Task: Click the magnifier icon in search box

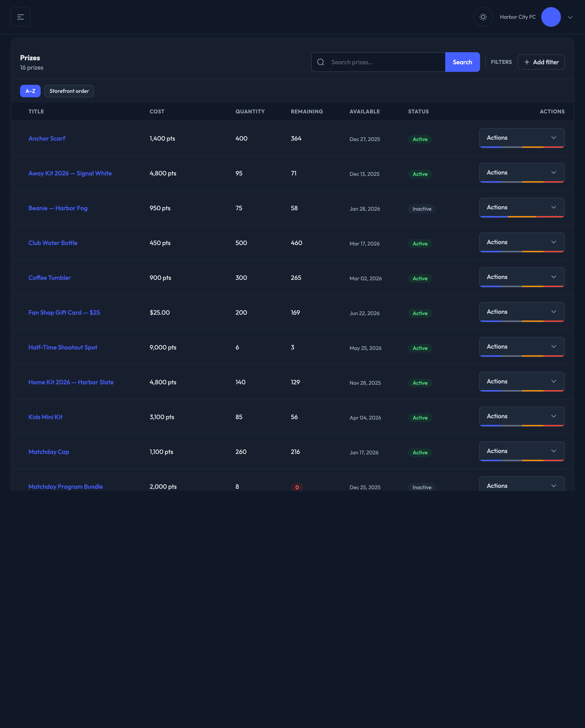Action: pyautogui.click(x=321, y=62)
